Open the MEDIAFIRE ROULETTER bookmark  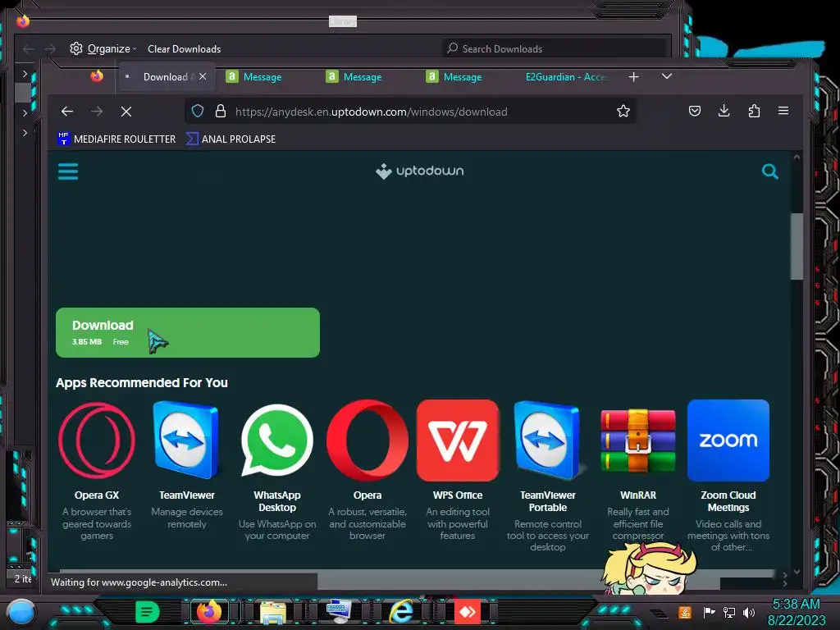116,139
